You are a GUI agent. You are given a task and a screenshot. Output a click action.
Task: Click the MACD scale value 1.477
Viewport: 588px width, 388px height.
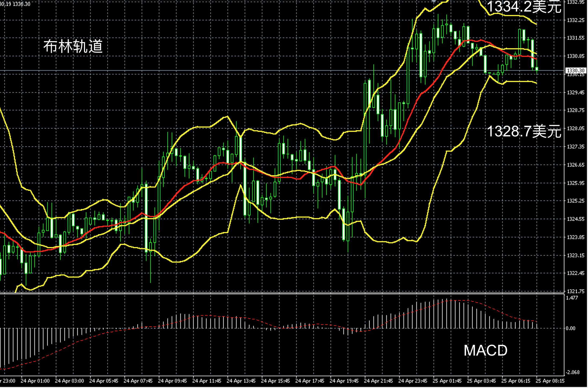[572, 298]
